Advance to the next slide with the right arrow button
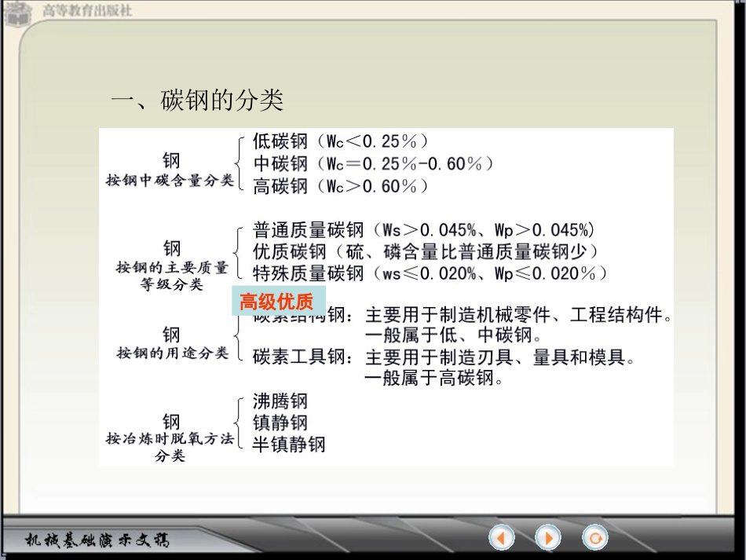This screenshot has height=560, width=746. click(548, 538)
